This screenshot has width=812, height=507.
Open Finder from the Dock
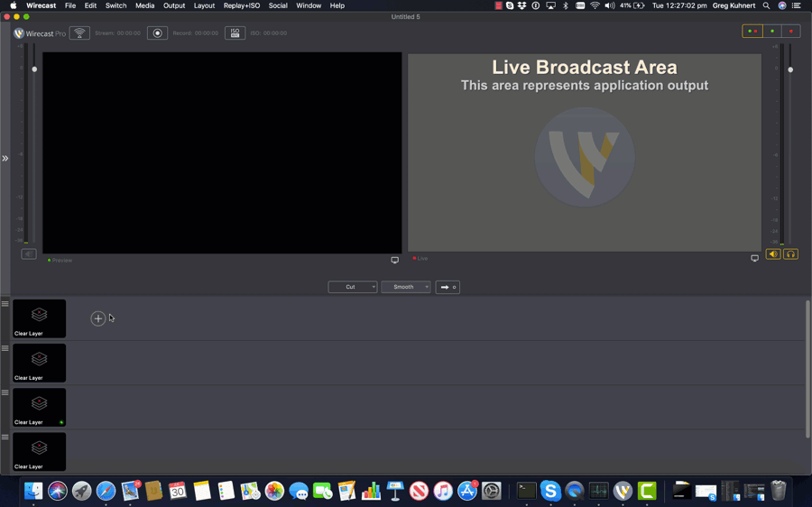tap(33, 491)
